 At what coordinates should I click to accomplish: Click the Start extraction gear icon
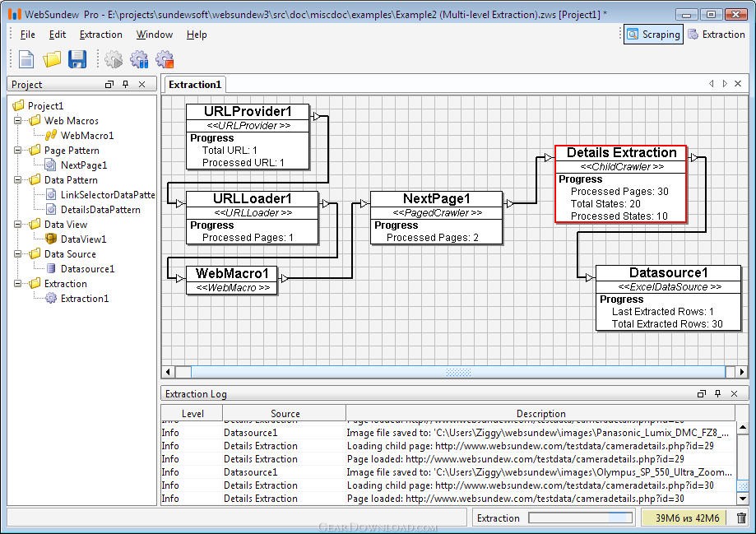point(114,59)
